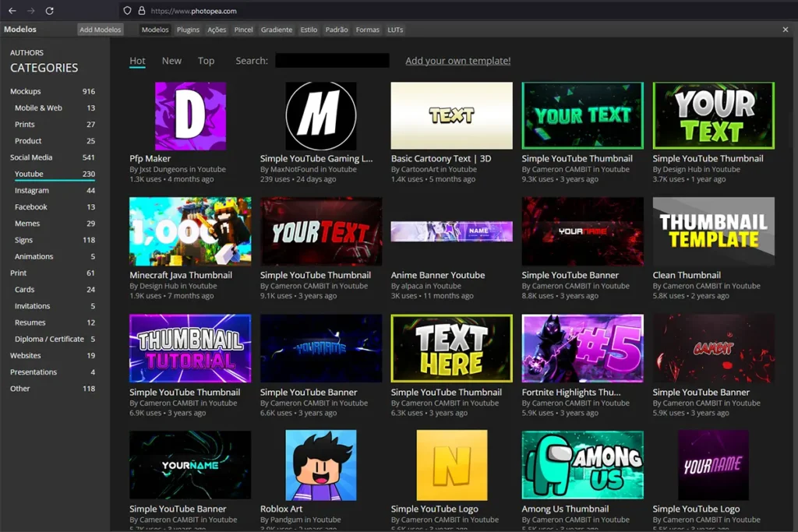Open the Thumbnail Tutorial purple template
798x532 pixels.
190,348
